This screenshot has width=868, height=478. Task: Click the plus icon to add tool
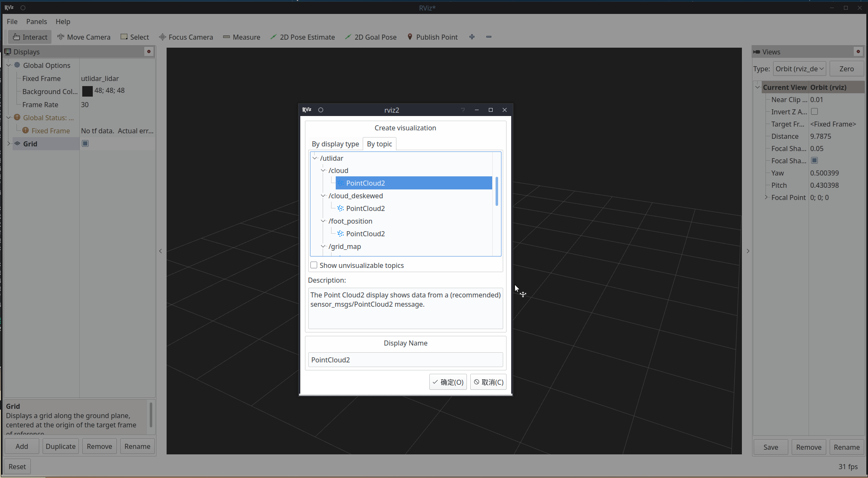tap(472, 37)
